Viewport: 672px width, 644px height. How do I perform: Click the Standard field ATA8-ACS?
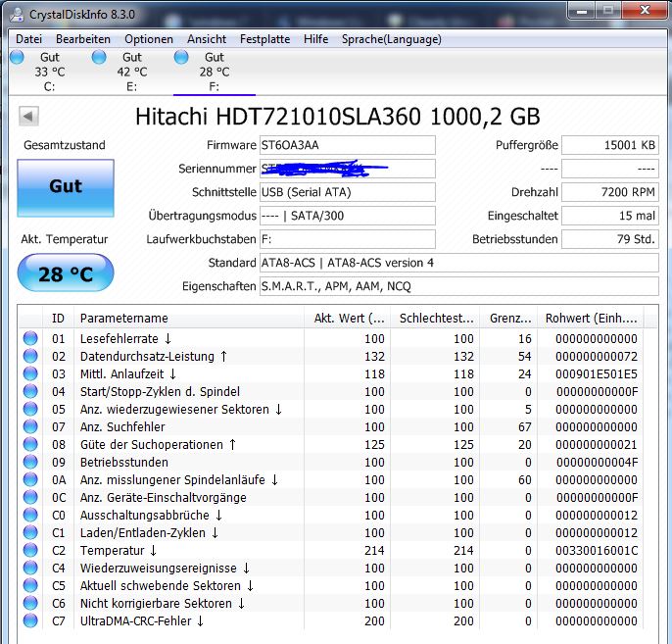[x=459, y=263]
